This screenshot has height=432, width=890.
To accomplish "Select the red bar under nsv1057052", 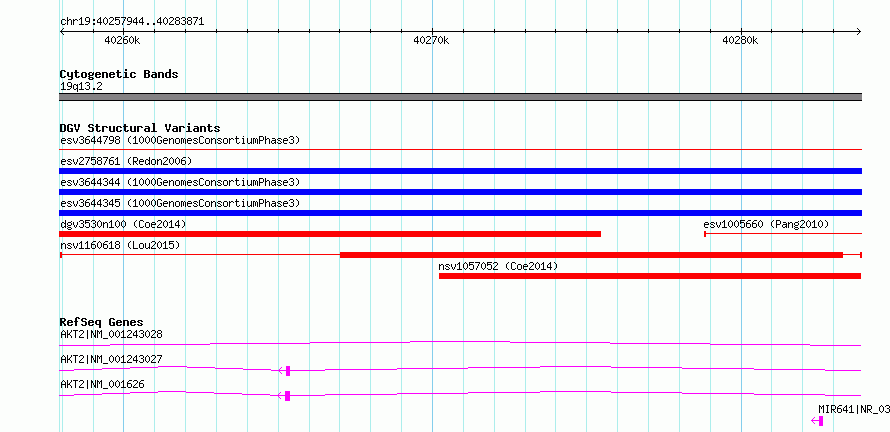I will 650,276.
